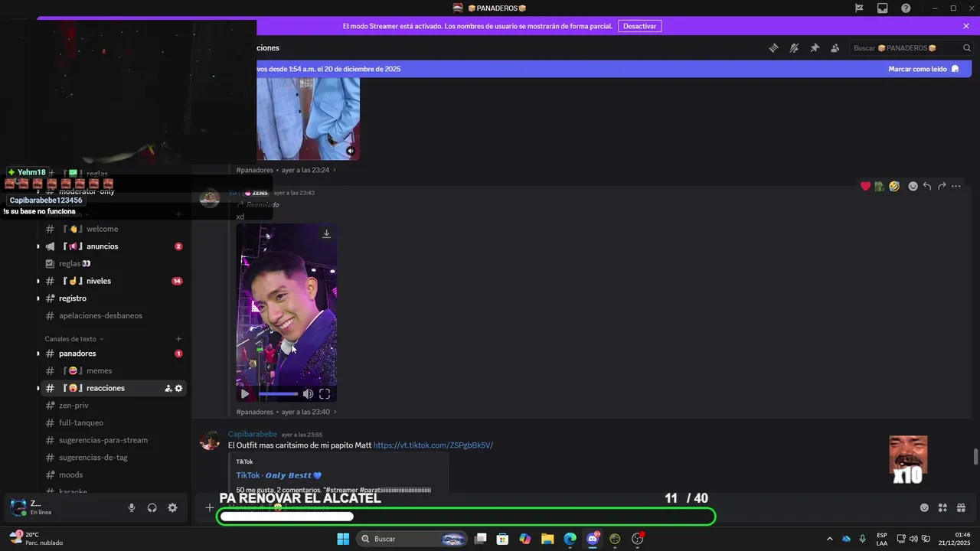Viewport: 980px width, 551px height.
Task: React with the red heart emoji
Action: 865,186
